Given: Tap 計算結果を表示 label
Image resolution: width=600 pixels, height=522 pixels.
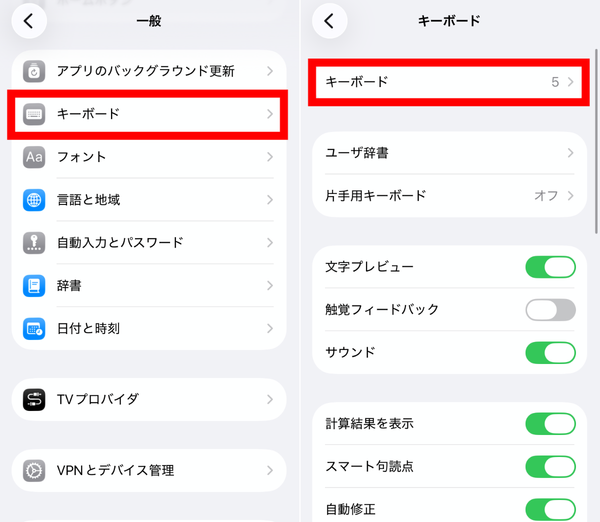Looking at the screenshot, I should click(x=370, y=424).
